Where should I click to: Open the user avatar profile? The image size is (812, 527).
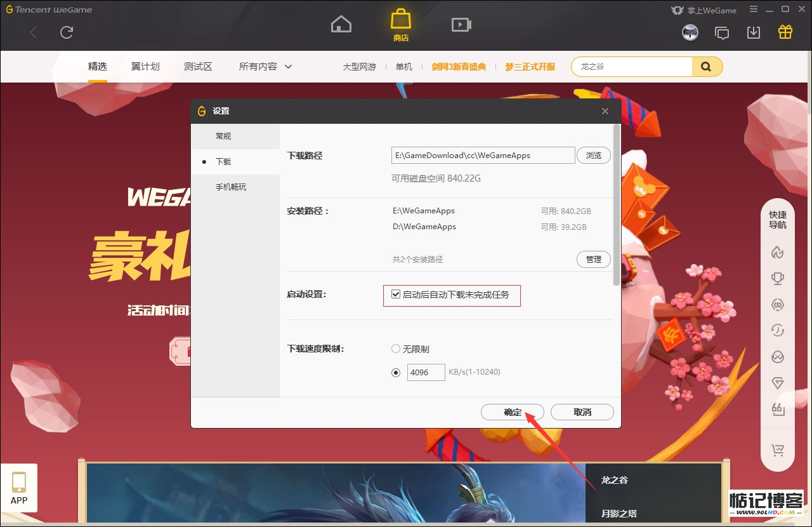coord(690,32)
